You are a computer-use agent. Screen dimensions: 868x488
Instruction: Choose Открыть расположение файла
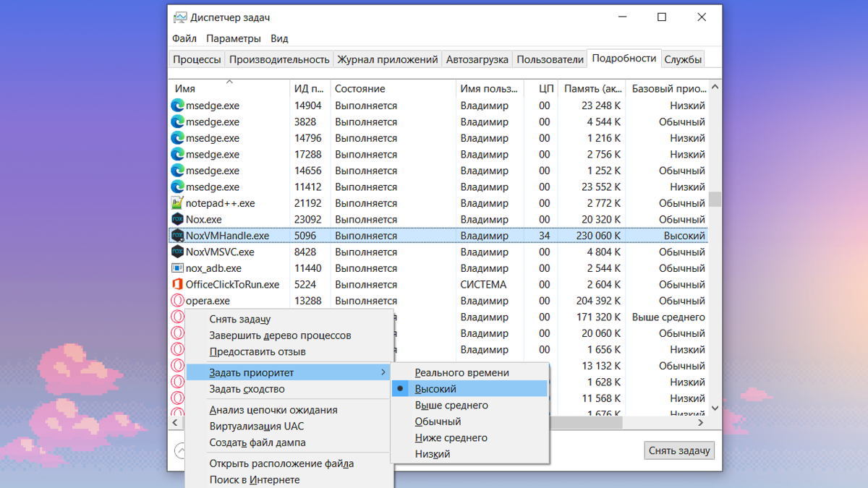289,463
